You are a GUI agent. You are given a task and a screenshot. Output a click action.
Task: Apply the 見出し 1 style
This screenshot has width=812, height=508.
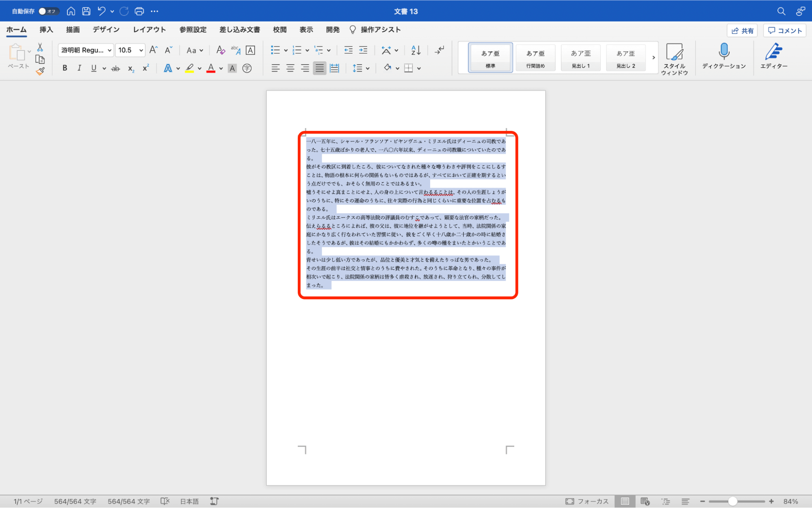(x=580, y=58)
